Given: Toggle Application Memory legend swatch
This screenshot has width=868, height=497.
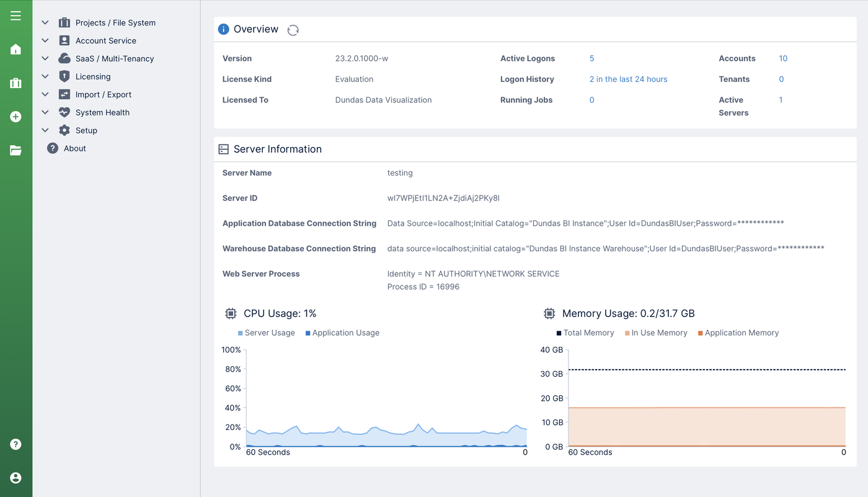Looking at the screenshot, I should pos(701,333).
